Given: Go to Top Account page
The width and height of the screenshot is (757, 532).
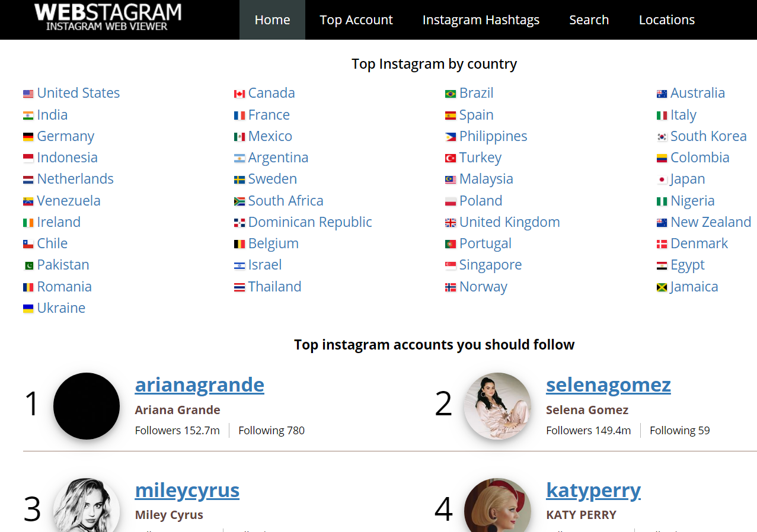Looking at the screenshot, I should (x=356, y=20).
